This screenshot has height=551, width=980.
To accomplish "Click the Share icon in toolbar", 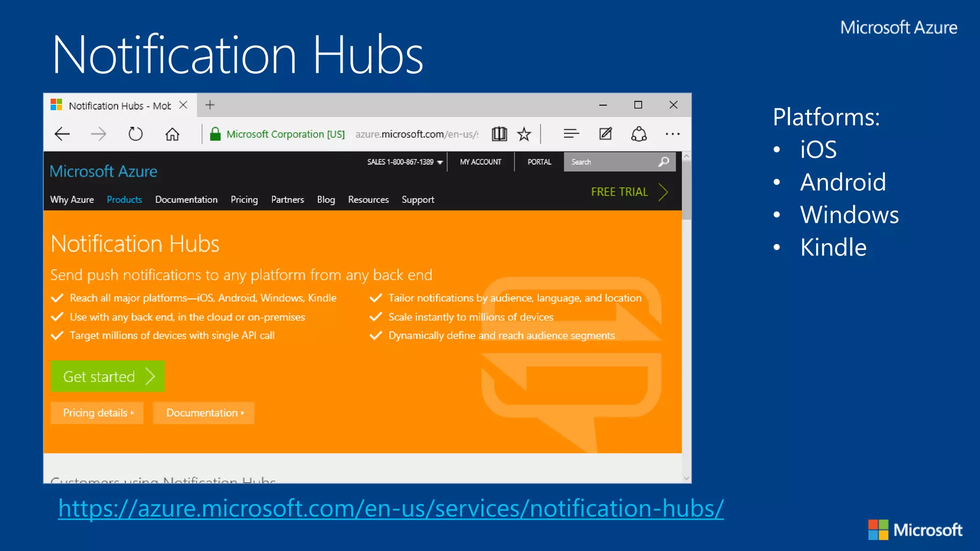I will click(x=639, y=134).
